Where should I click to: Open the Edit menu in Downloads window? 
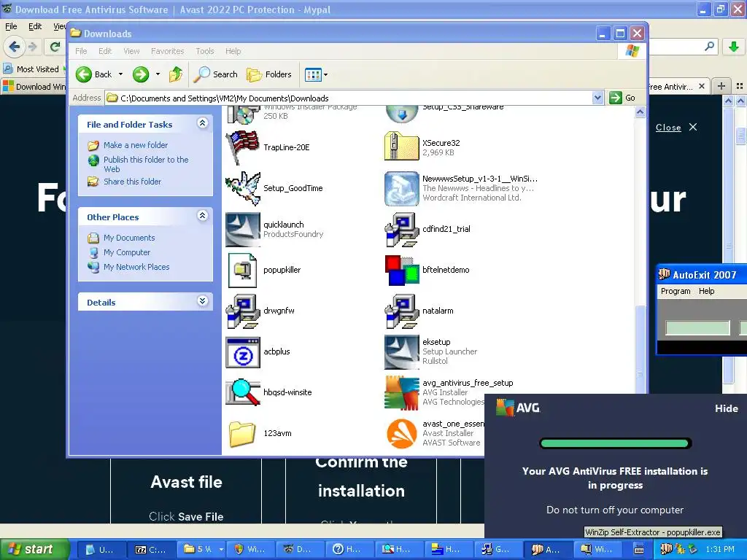(105, 51)
